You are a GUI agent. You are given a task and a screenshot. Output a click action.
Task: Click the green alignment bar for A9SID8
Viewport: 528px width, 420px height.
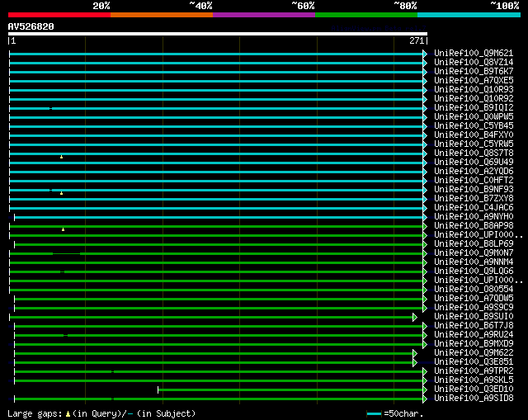coord(219,399)
